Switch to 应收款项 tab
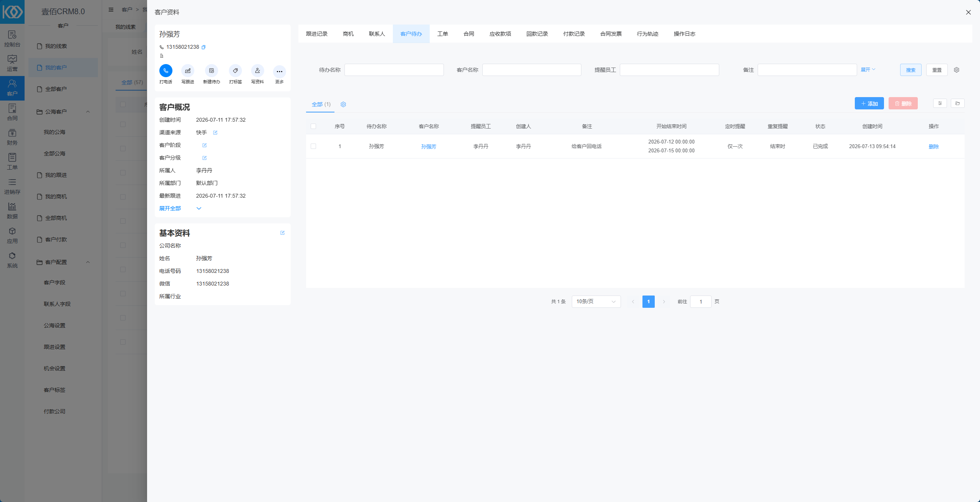 click(500, 34)
